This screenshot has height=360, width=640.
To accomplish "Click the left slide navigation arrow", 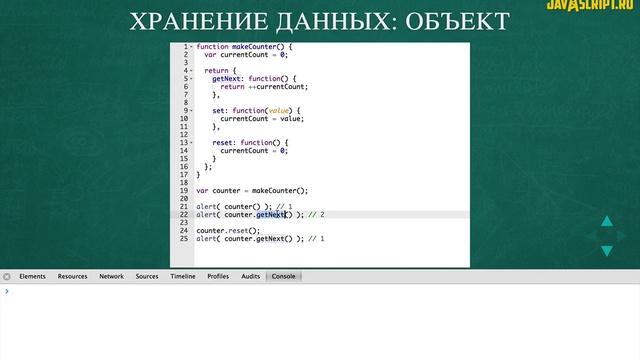I will [x=592, y=236].
